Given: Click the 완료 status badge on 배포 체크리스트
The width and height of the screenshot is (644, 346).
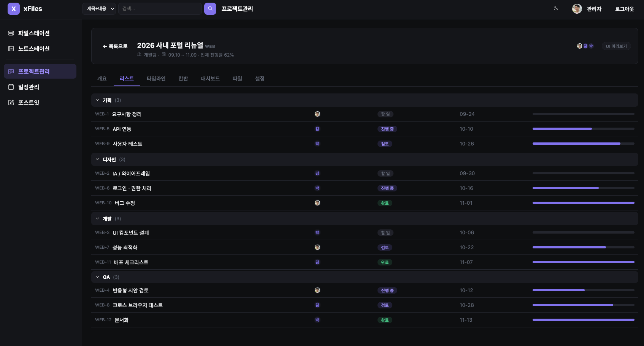Looking at the screenshot, I should pyautogui.click(x=385, y=262).
